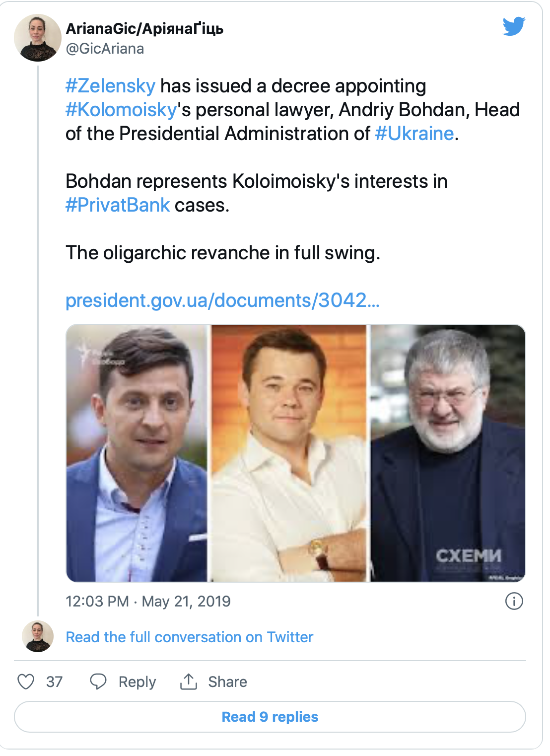Viewport: 550px width, 756px height.
Task: Click the 12:03 PM May 21, 2019 timestamp
Action: pyautogui.click(x=148, y=602)
